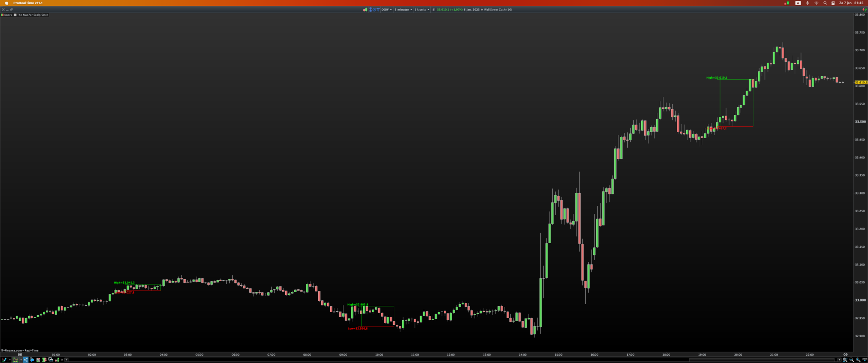Click the first magnifier zoom icon
Viewport: 868px width, 363px height.
click(845, 360)
